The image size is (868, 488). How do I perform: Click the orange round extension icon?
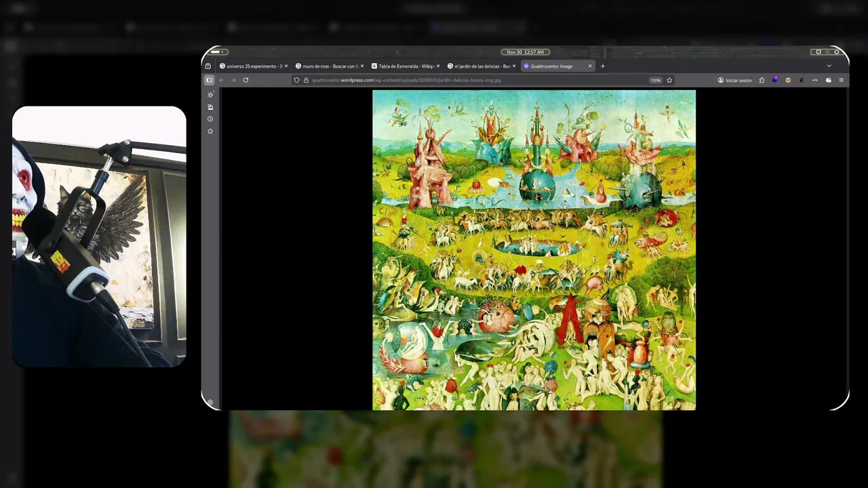pyautogui.click(x=788, y=80)
